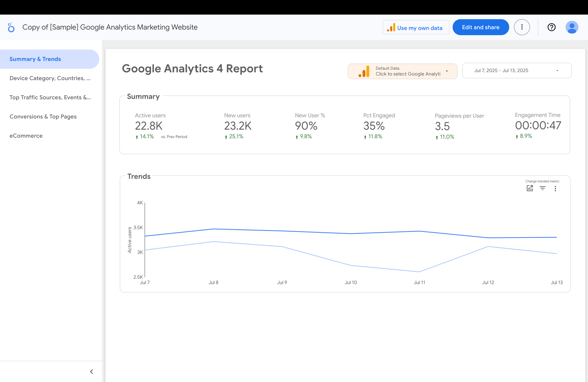Click the Active users 22.8K scorecard
This screenshot has height=382, width=588.
click(x=149, y=126)
